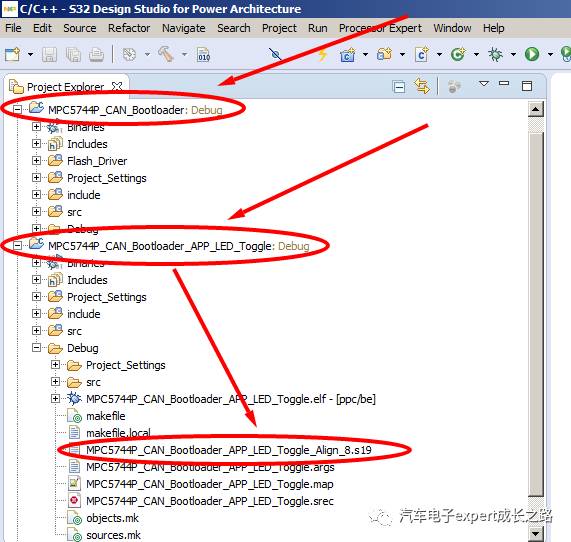Open the Edit menu
Image resolution: width=571 pixels, height=542 pixels.
[42, 28]
